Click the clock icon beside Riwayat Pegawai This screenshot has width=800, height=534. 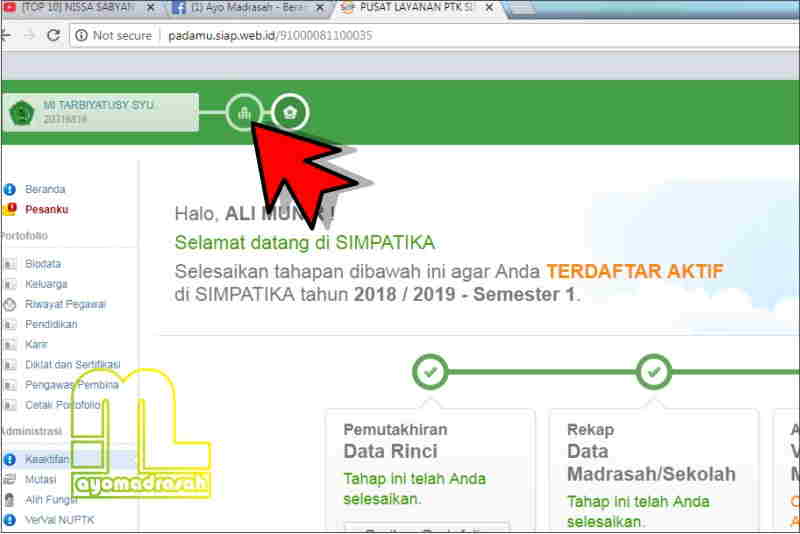coord(10,304)
